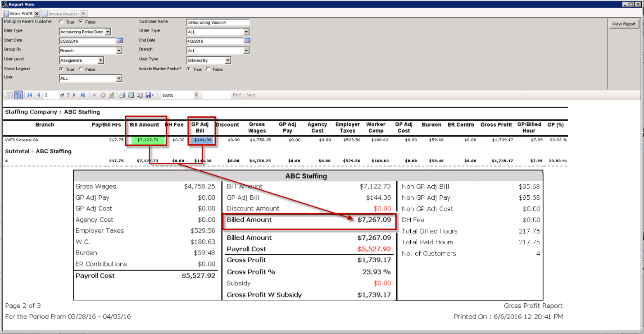644x334 pixels.
Task: Toggle the parameters pane icon
Action: [x=18, y=95]
